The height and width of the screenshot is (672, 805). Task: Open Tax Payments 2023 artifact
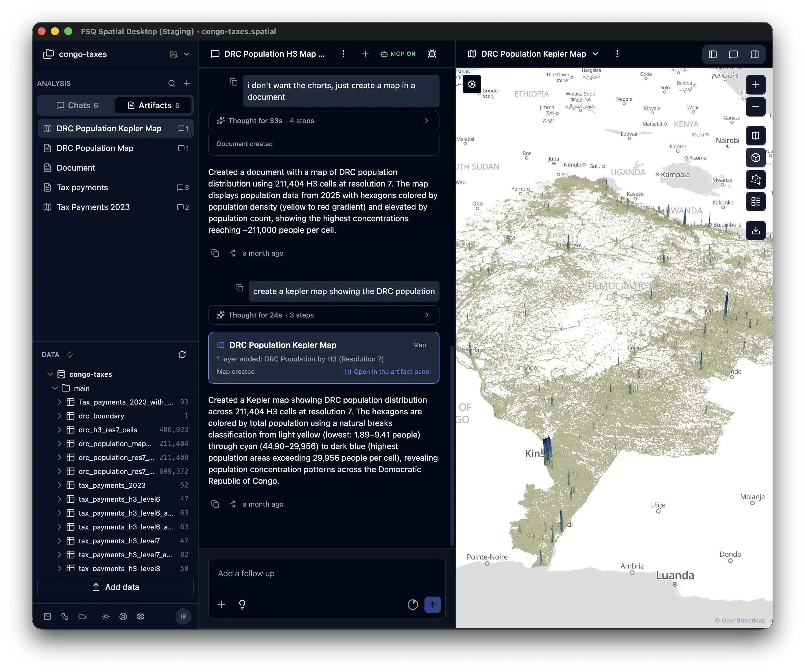click(x=116, y=207)
